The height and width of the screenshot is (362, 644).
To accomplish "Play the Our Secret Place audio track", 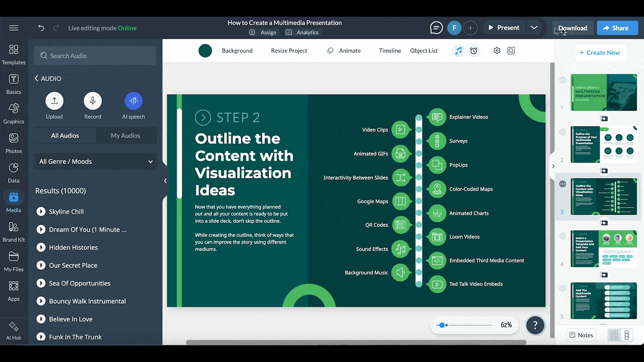I will pos(41,265).
